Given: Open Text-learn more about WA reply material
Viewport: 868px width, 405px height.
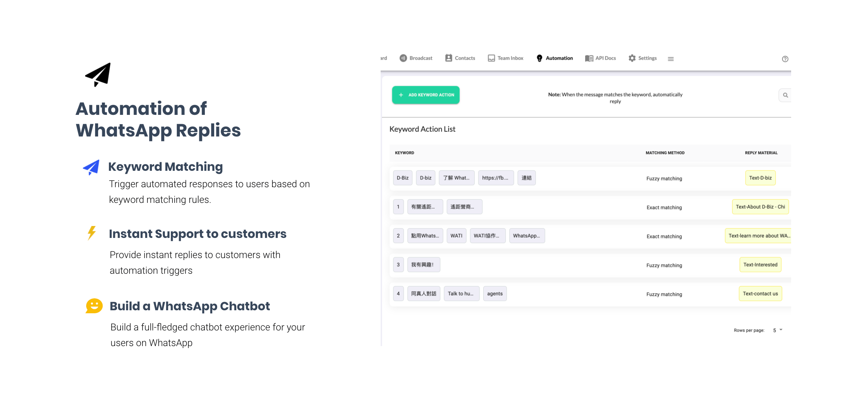Looking at the screenshot, I should pos(758,236).
